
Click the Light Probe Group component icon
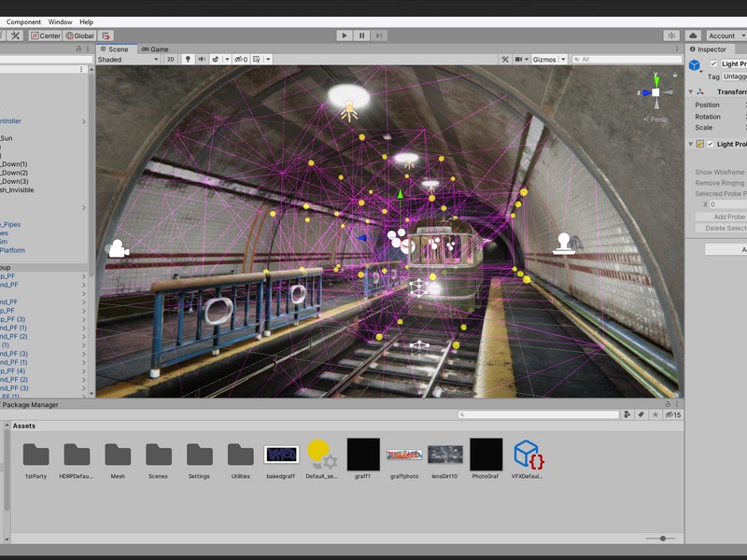700,144
